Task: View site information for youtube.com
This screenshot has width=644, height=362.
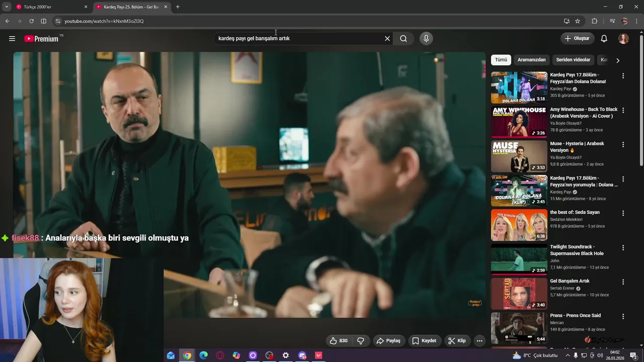Action: [x=58, y=21]
